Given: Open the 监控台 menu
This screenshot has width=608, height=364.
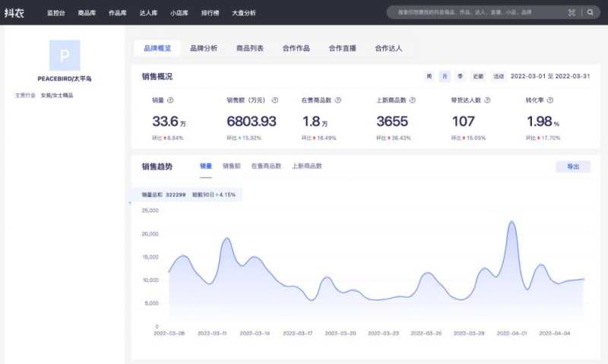Looking at the screenshot, I should [55, 13].
